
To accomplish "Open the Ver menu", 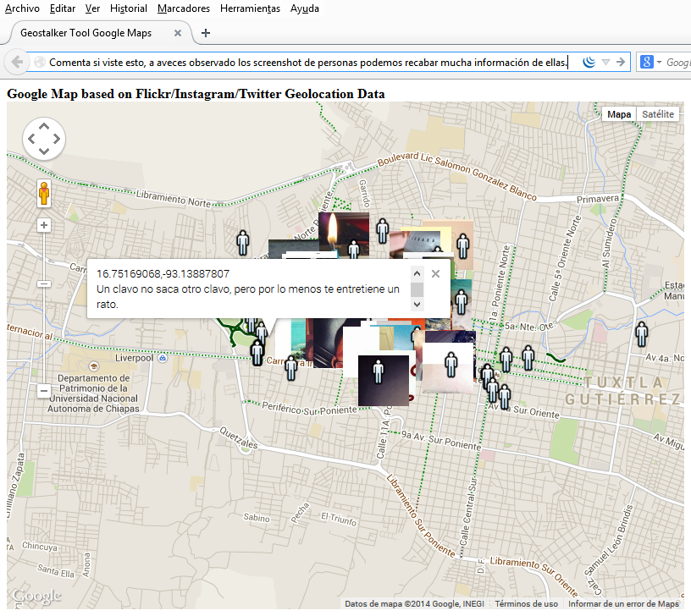I will click(92, 8).
